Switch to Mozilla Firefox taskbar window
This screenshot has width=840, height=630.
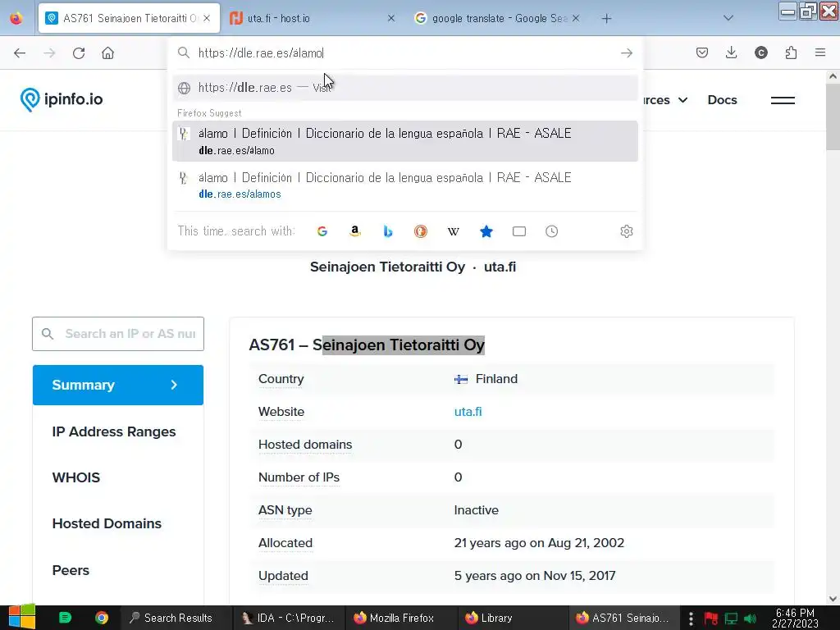[401, 619]
